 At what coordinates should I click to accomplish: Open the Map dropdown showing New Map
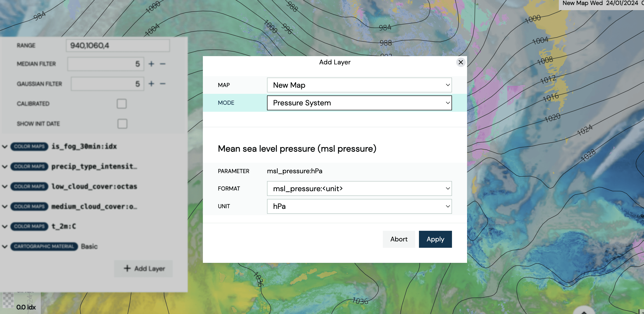(x=359, y=85)
